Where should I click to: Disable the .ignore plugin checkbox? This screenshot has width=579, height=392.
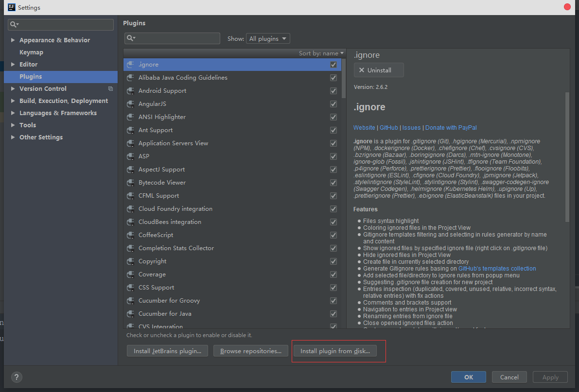(333, 65)
